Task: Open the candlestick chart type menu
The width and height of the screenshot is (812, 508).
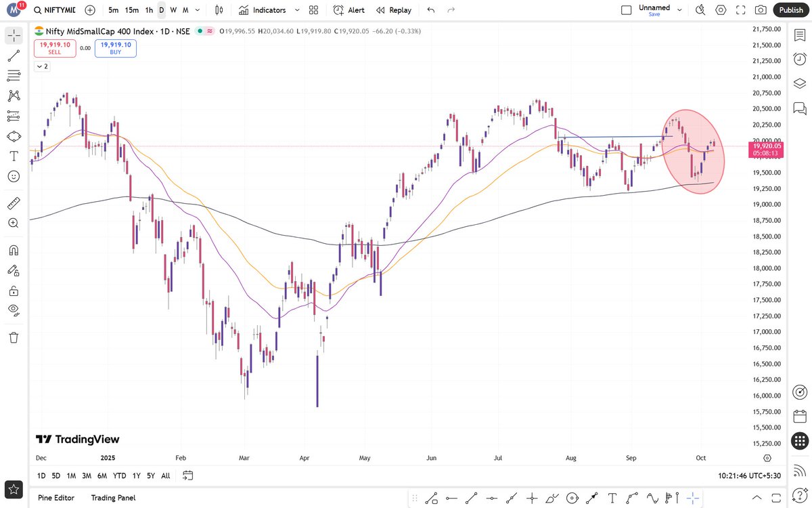Action: (219, 10)
